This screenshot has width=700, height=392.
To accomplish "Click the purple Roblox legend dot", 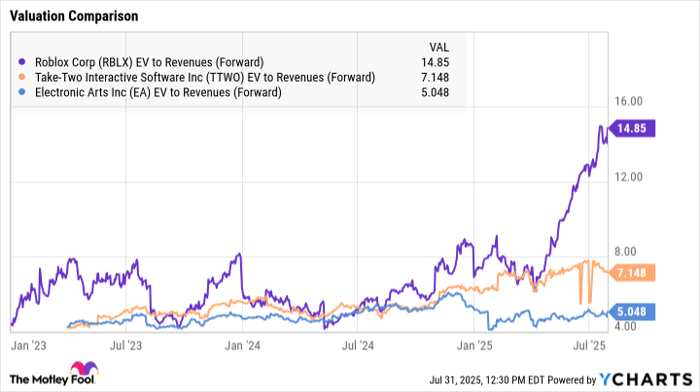I will (x=22, y=62).
